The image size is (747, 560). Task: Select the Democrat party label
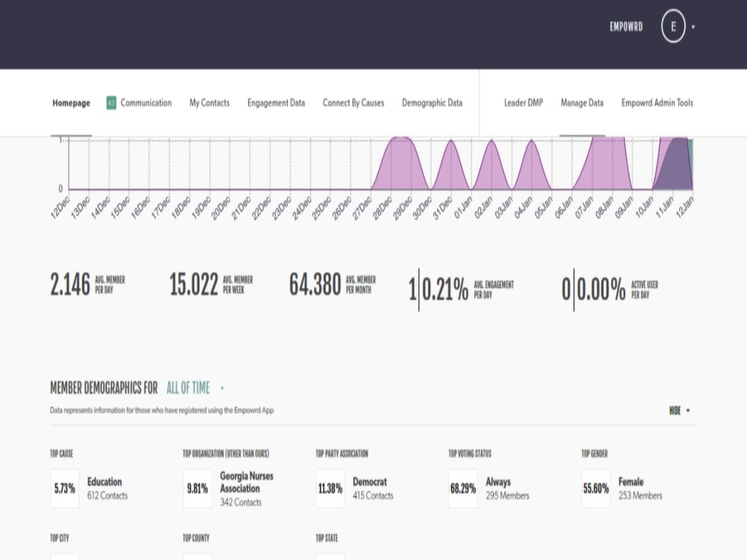pos(370,482)
